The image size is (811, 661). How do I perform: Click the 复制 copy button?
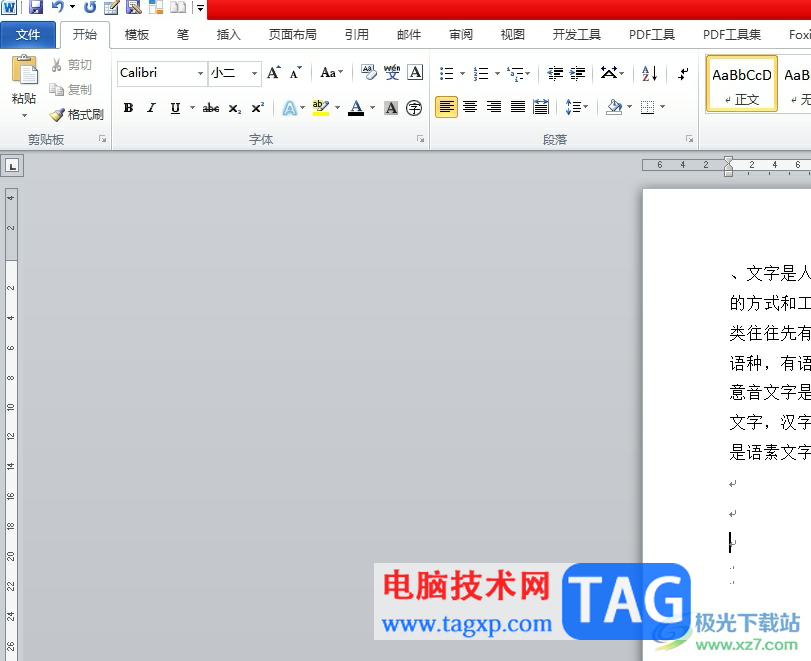[x=71, y=89]
